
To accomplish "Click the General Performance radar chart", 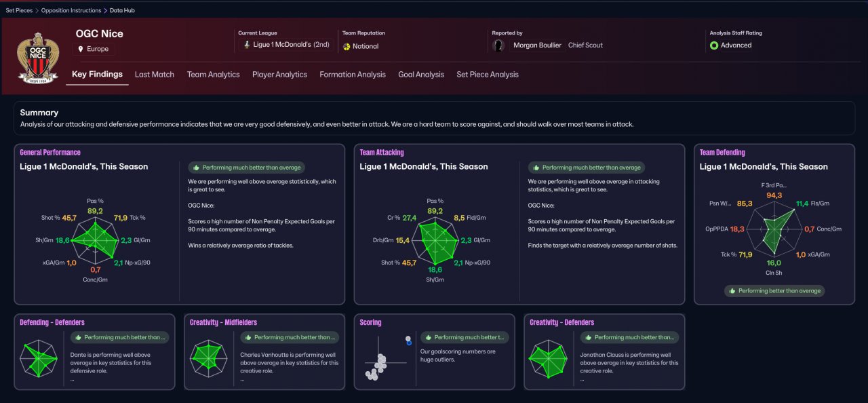I will (x=96, y=239).
